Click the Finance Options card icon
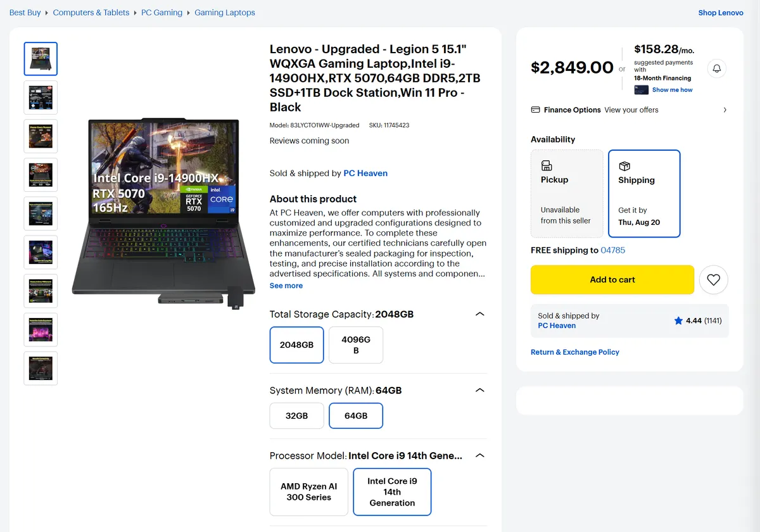 [535, 110]
